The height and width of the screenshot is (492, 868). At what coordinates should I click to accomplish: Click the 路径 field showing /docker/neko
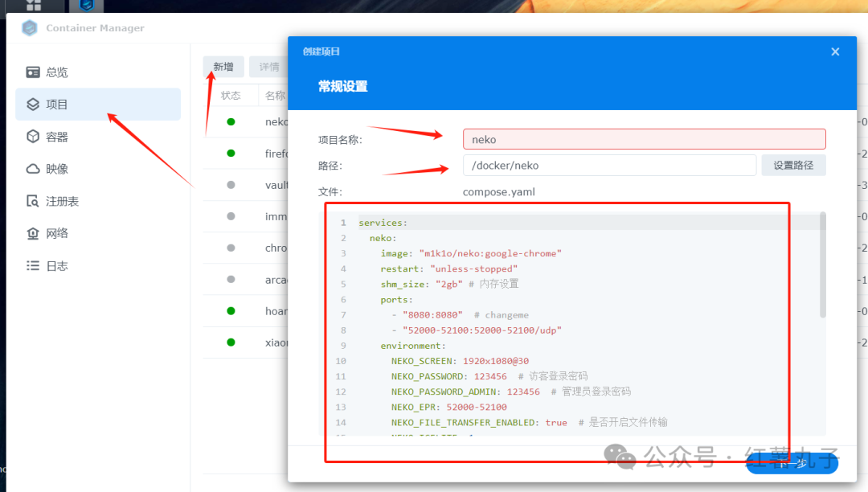[x=609, y=166]
